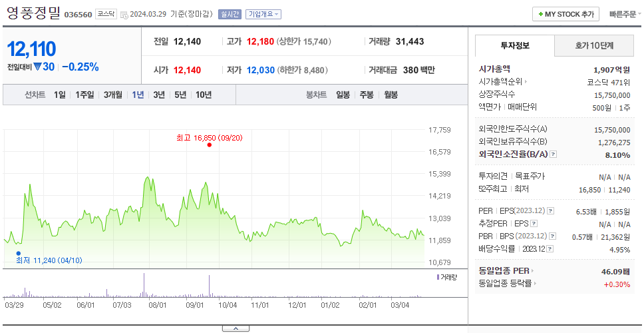Add stock via MY STOCK 추가 button
Image resolution: width=644 pixels, height=333 pixels.
pos(565,14)
